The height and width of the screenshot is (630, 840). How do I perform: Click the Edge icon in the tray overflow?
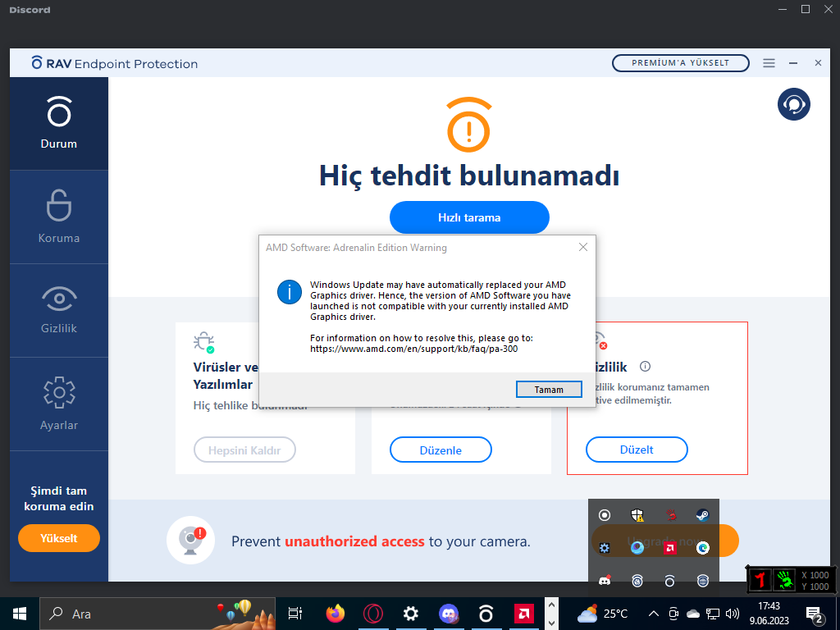pyautogui.click(x=703, y=547)
